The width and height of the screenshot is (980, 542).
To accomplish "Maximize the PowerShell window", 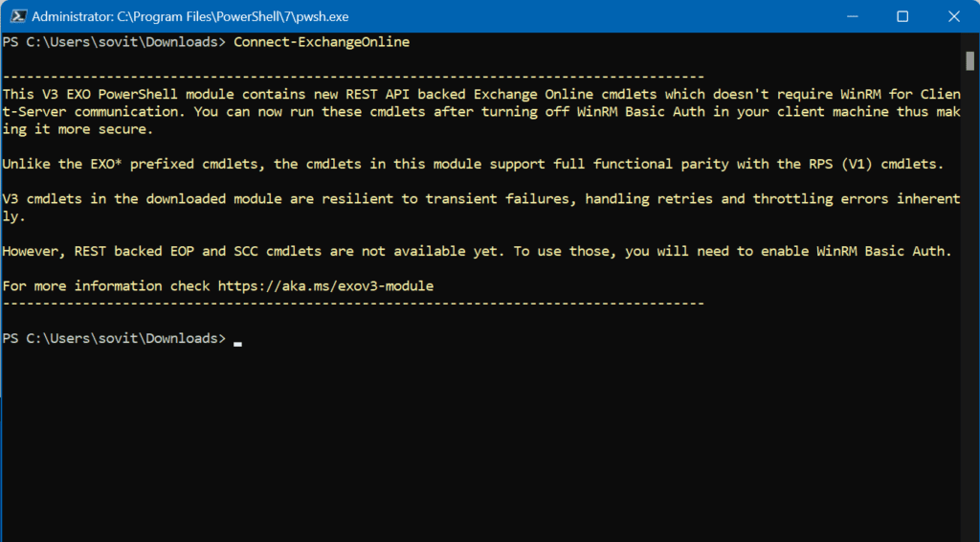I will (x=902, y=16).
